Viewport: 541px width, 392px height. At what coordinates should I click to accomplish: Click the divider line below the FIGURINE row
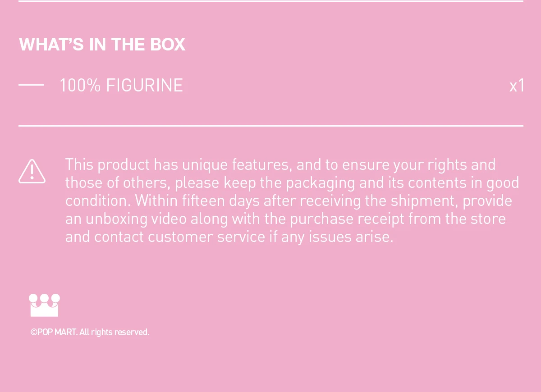(270, 126)
